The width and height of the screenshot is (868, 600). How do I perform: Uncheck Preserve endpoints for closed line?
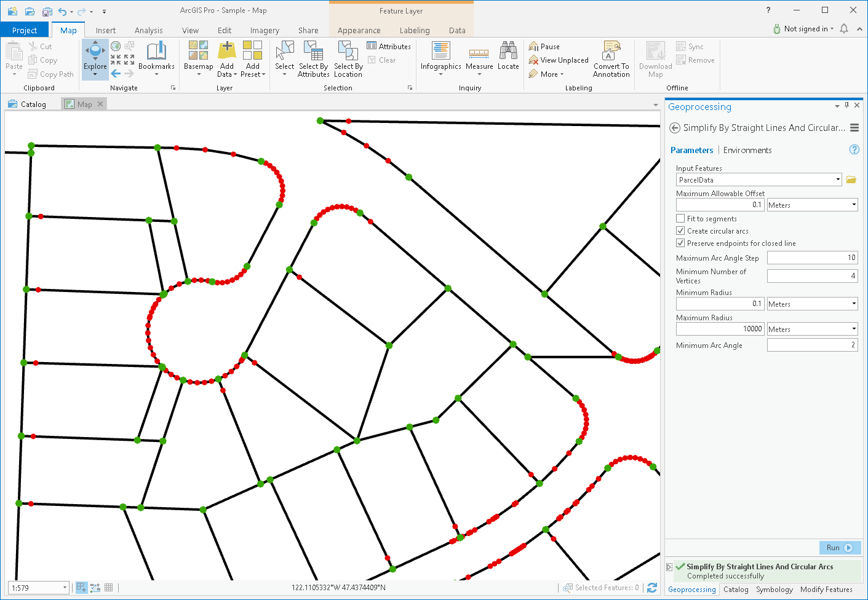680,243
